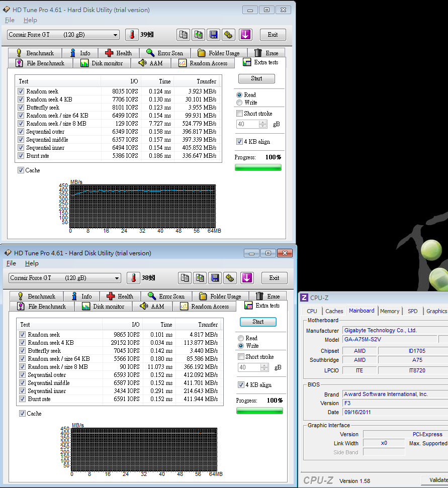Image resolution: width=448 pixels, height=488 pixels.
Task: Click Exit in the 39° HD Tune window
Action: tap(273, 35)
